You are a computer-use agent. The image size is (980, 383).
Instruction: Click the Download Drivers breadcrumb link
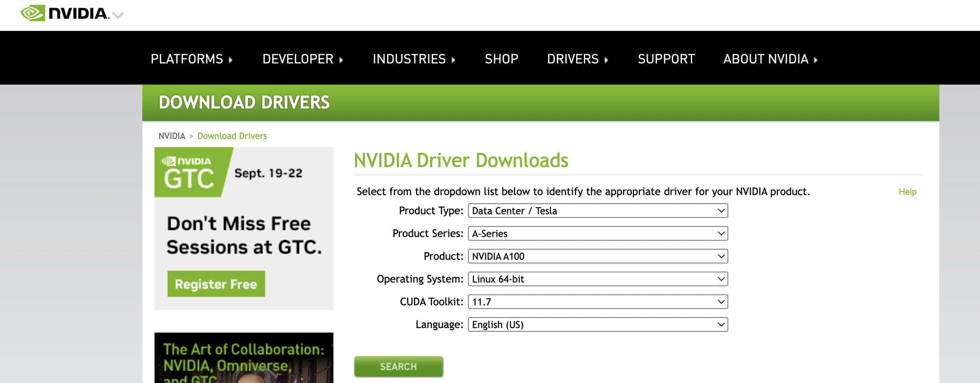point(232,136)
